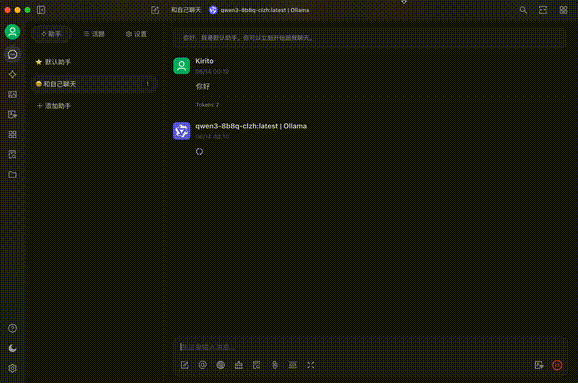Click the qwen model avatar in the chat

coord(181,131)
